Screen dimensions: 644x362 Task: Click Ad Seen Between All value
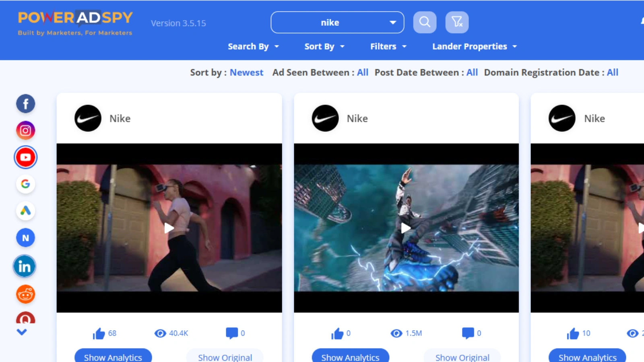coord(363,72)
